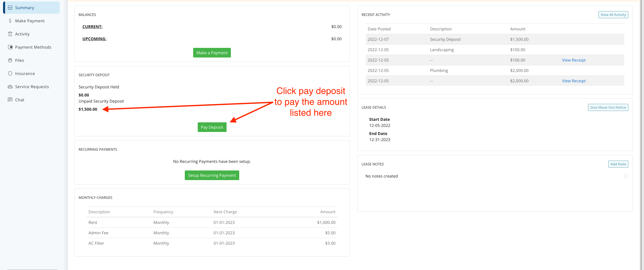The width and height of the screenshot is (644, 270).
Task: Open Activity via its sidebar icon
Action: pyautogui.click(x=10, y=34)
